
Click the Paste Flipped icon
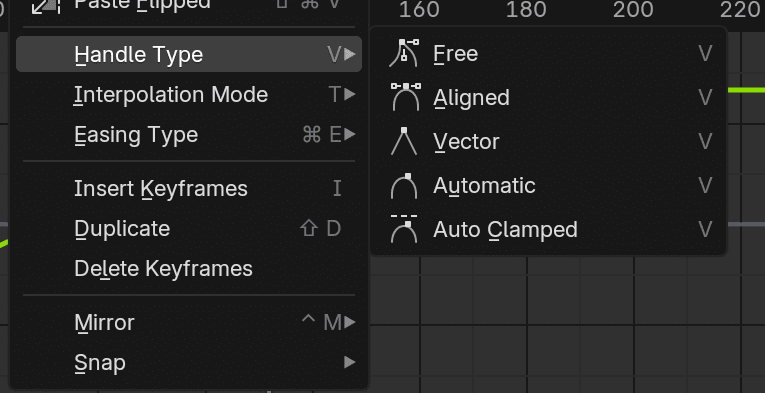[x=45, y=6]
